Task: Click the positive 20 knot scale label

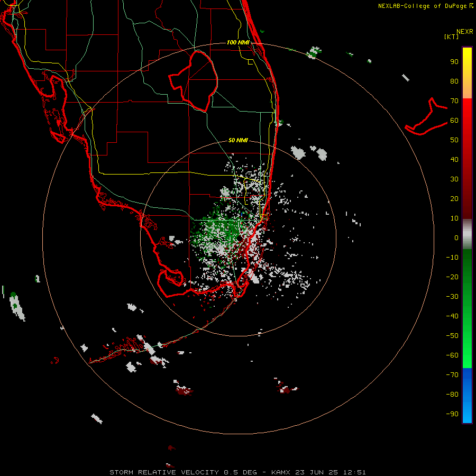Action: click(454, 199)
